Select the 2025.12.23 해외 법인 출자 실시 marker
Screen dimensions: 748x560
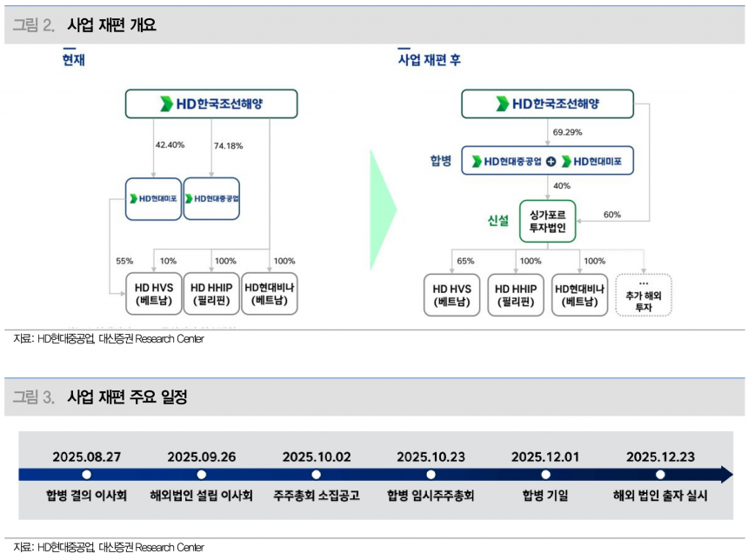658,474
